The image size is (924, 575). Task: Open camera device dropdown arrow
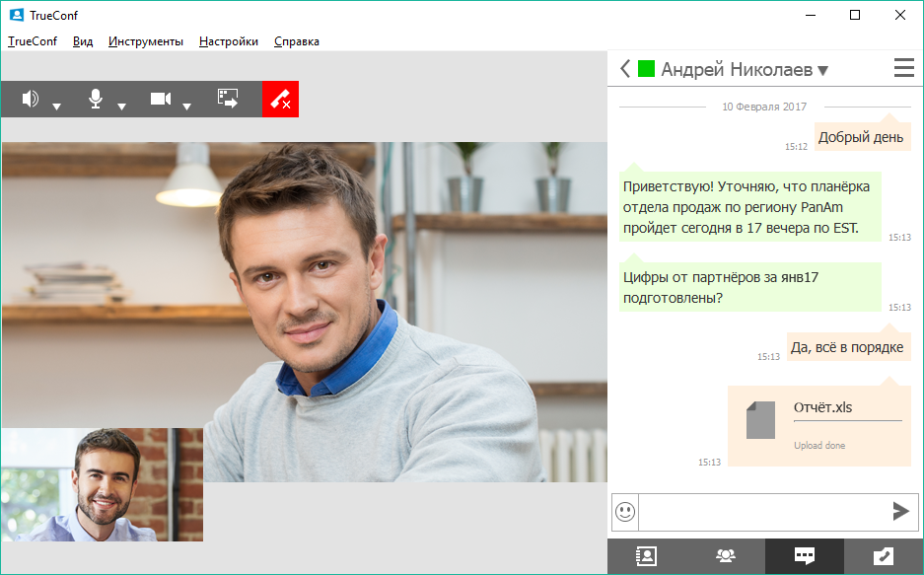click(187, 105)
